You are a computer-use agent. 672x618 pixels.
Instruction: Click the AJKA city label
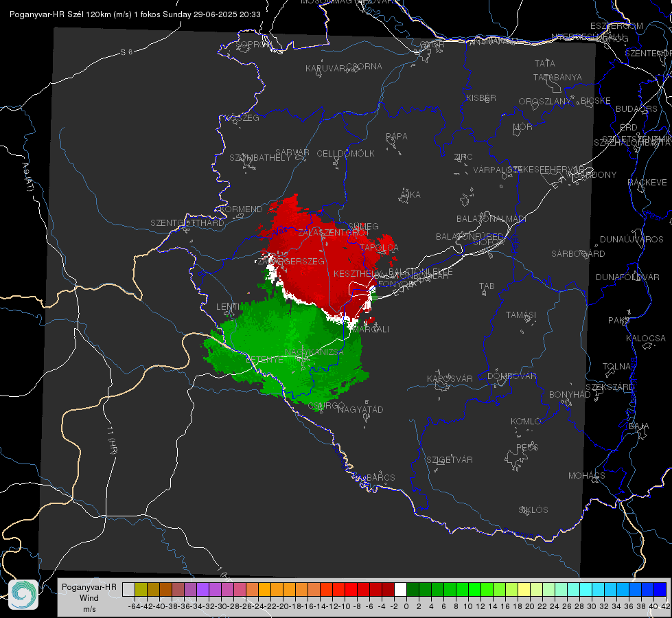point(410,195)
